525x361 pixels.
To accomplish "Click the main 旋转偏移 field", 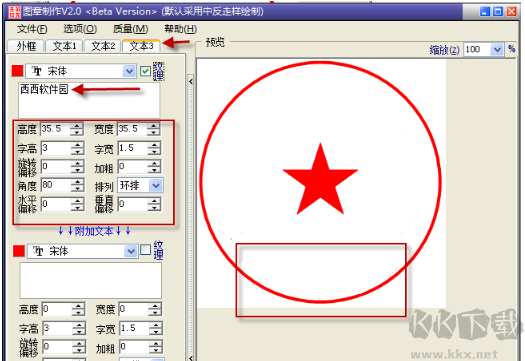I will (56, 166).
